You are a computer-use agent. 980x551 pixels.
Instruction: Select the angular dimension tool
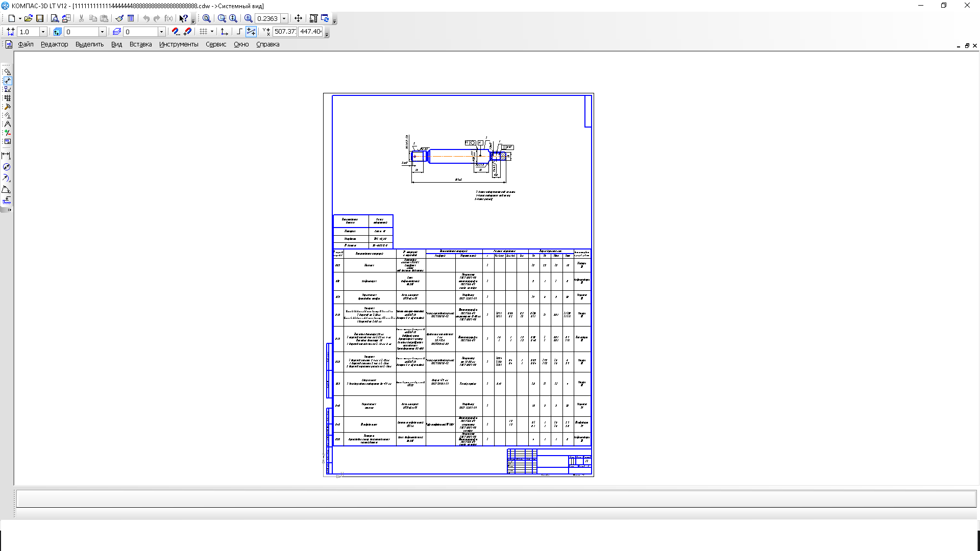[7, 189]
